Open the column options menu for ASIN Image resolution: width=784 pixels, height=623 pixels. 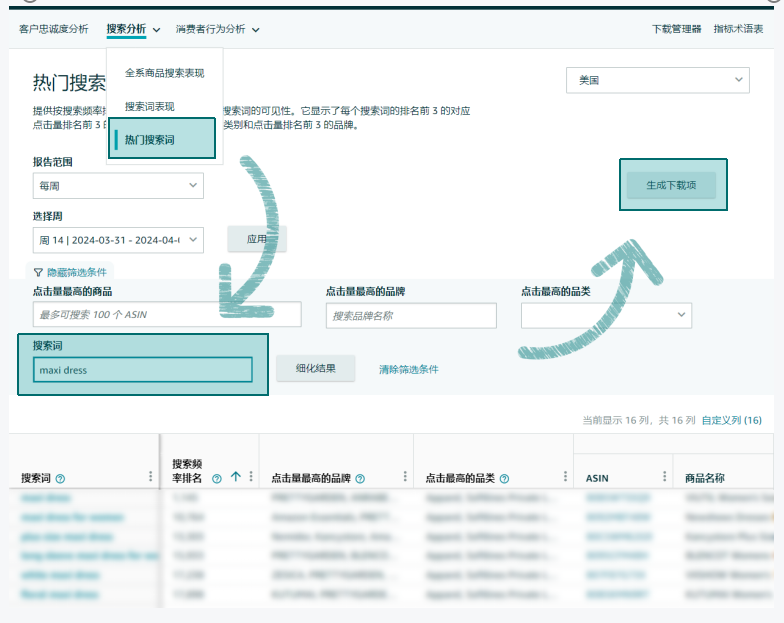pos(664,477)
